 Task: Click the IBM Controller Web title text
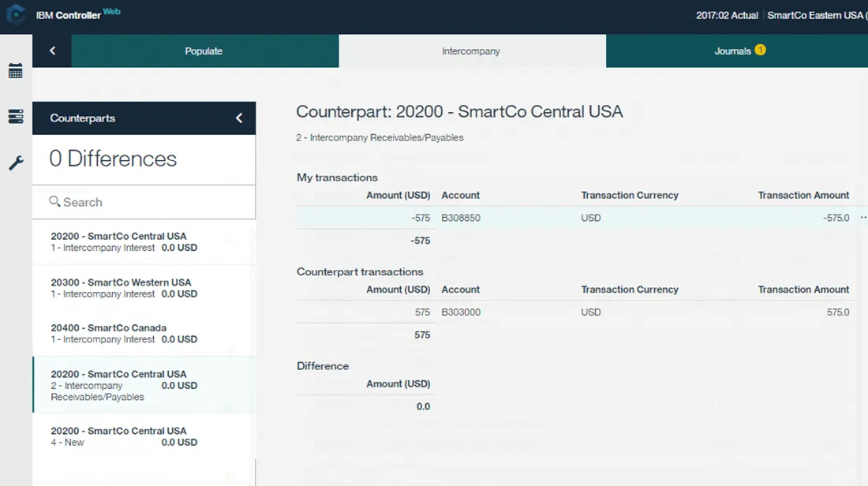(78, 14)
